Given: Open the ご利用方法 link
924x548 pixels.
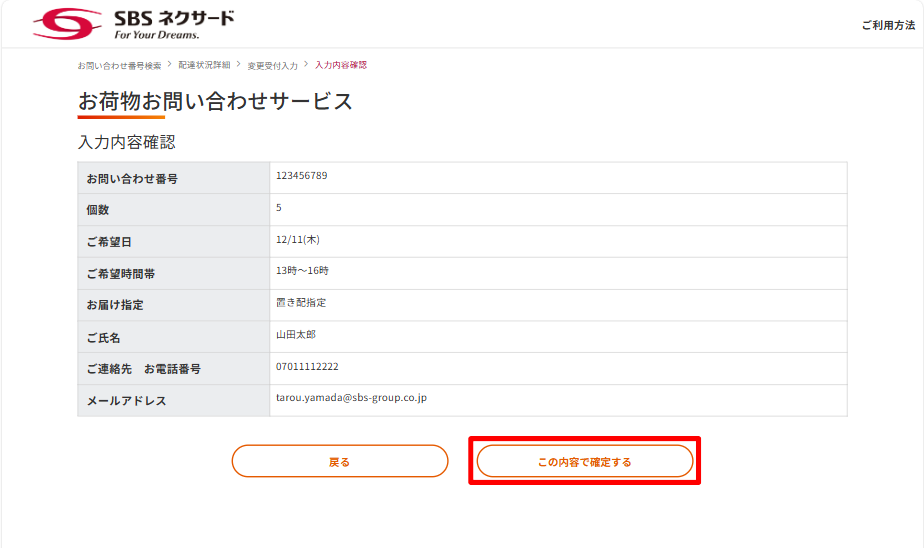Looking at the screenshot, I should point(887,25).
